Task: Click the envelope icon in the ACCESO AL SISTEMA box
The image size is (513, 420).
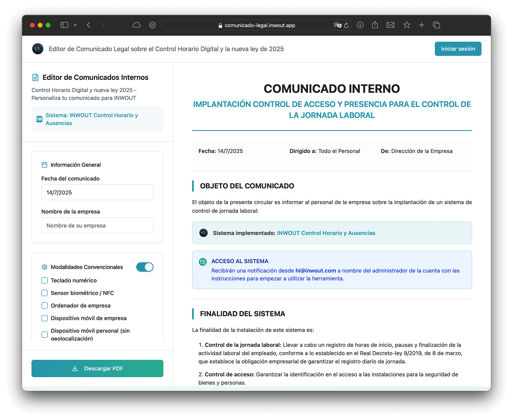Action: pos(203,262)
